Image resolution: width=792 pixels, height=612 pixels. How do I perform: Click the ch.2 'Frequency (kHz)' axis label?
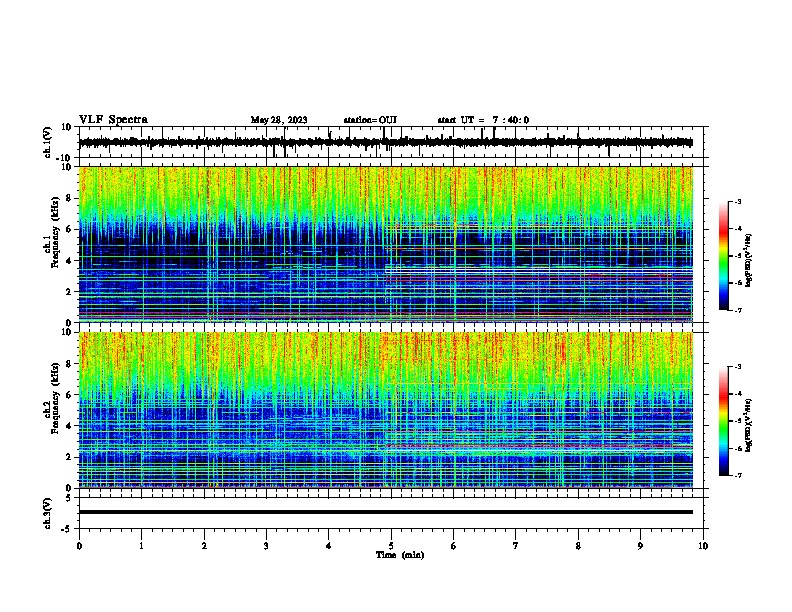pyautogui.click(x=55, y=398)
